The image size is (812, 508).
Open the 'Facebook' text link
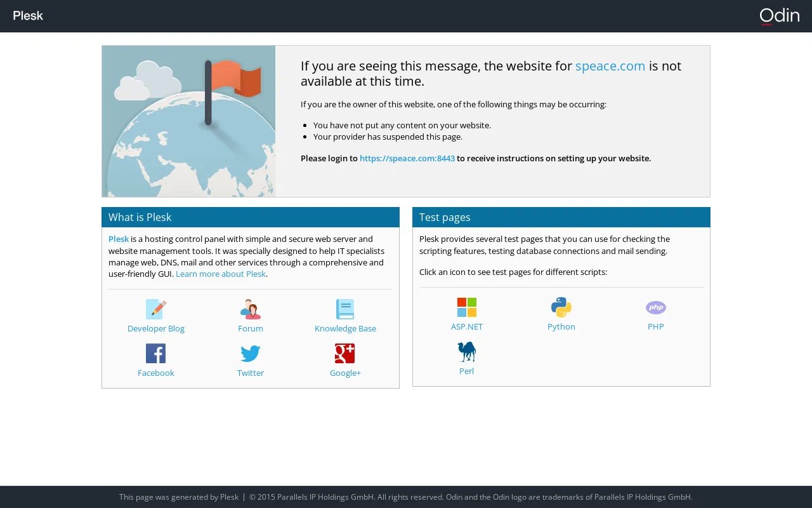coord(156,373)
